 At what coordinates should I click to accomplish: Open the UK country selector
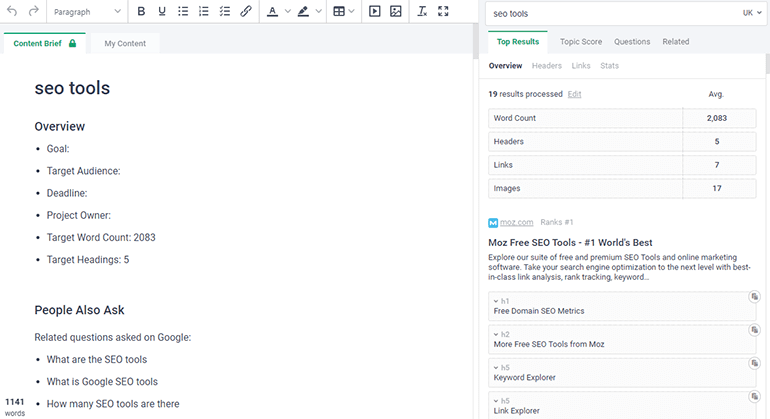click(x=750, y=14)
